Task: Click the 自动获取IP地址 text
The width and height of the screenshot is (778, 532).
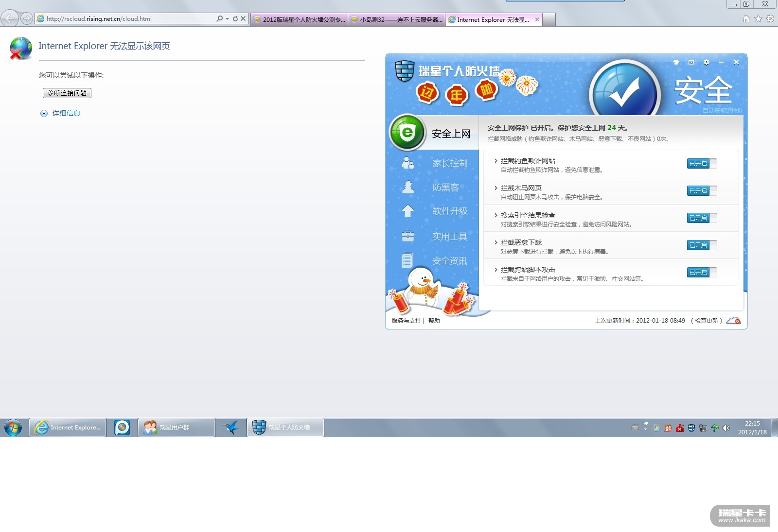Action: (x=723, y=111)
